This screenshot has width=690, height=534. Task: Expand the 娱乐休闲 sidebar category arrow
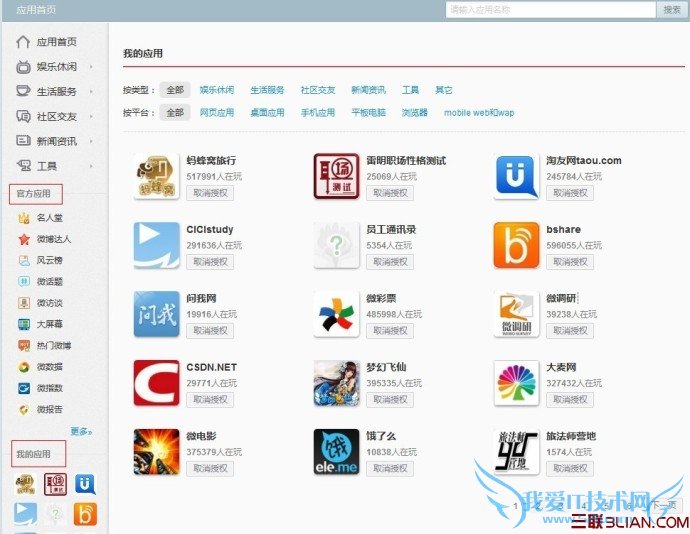point(91,67)
